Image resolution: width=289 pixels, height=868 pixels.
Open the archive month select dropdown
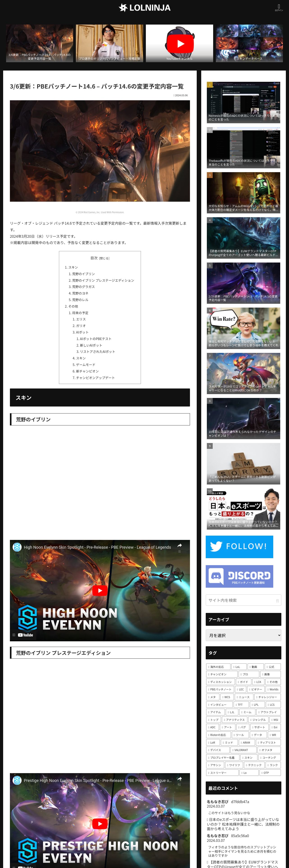pyautogui.click(x=243, y=635)
